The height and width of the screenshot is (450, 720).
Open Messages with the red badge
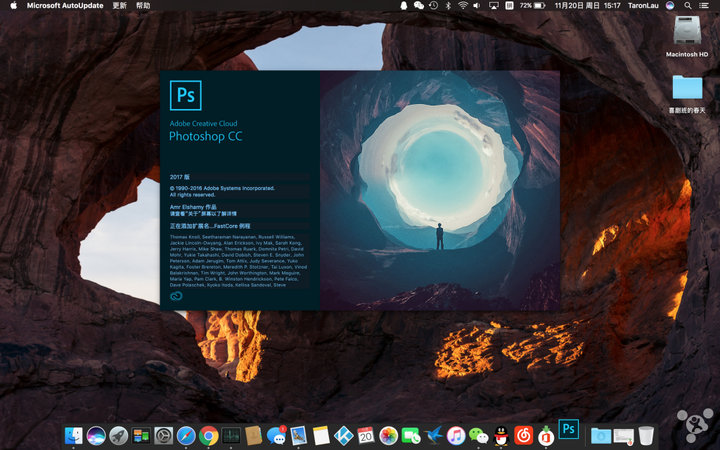tap(276, 435)
